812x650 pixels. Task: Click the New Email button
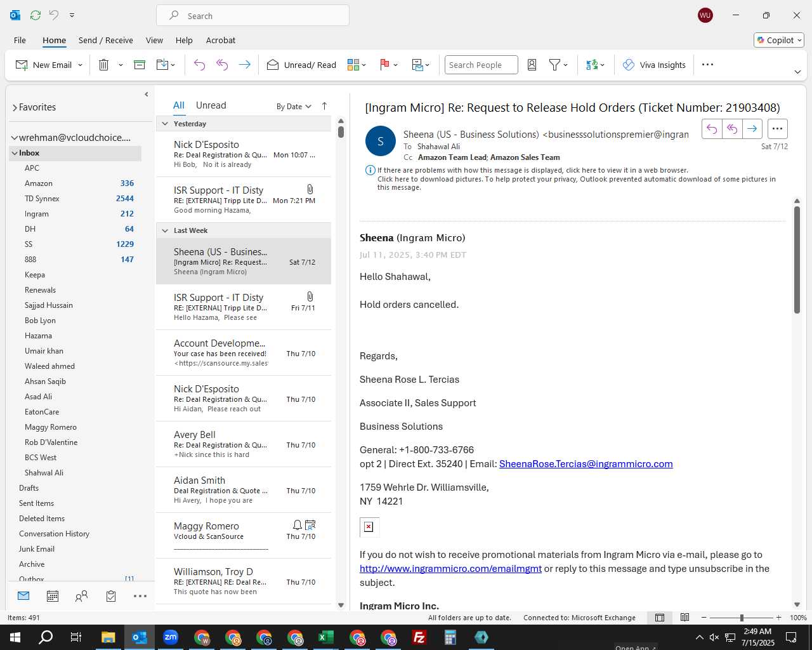point(44,65)
